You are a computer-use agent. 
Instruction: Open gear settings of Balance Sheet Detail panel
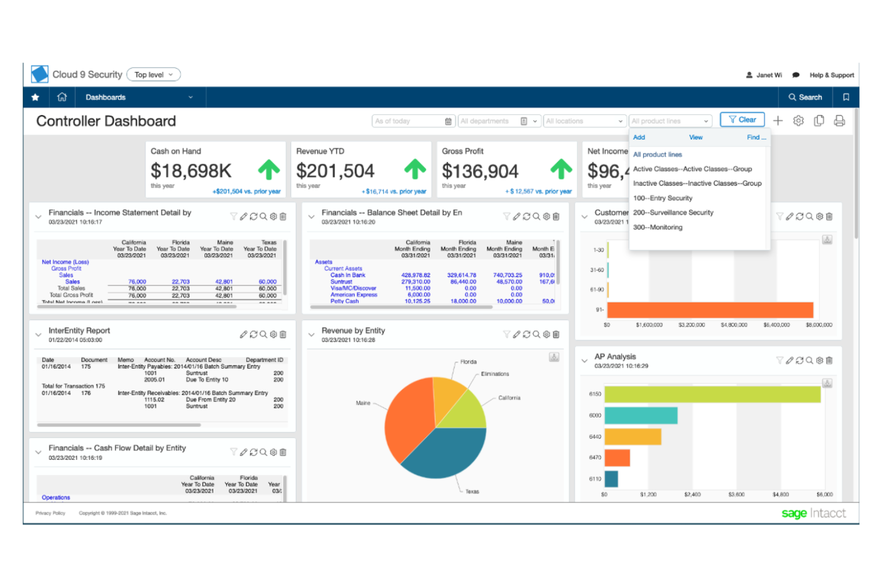pos(546,216)
